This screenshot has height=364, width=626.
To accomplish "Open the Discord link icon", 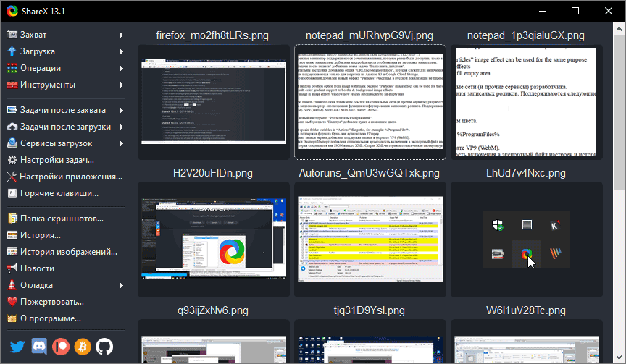I will pos(39,347).
